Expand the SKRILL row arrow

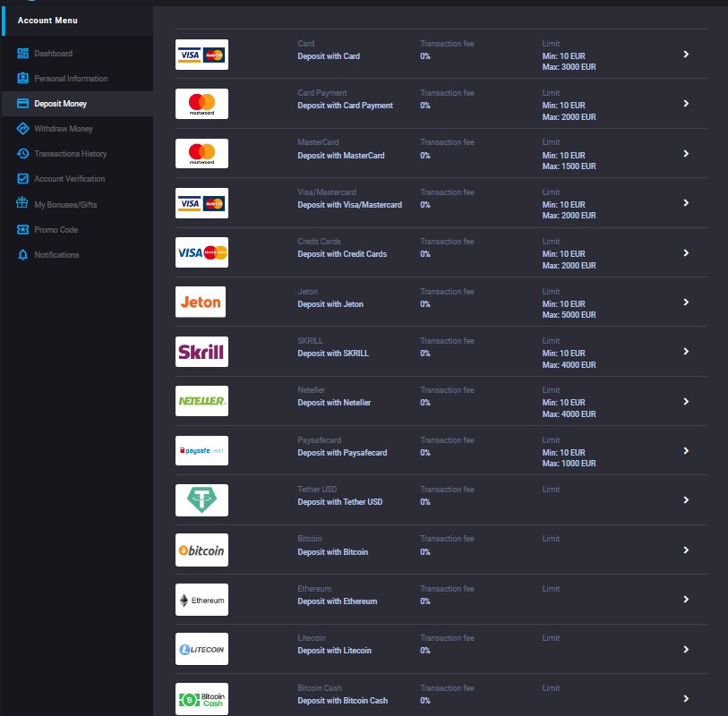[x=686, y=351]
